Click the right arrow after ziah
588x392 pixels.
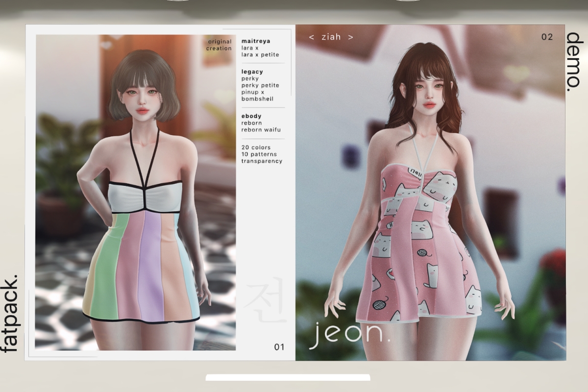click(x=350, y=37)
